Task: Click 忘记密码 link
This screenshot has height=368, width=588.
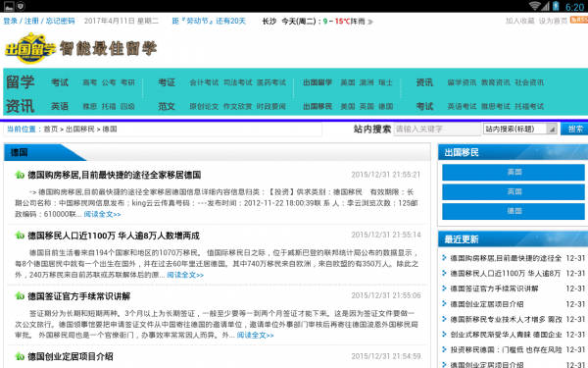Action: (60, 21)
